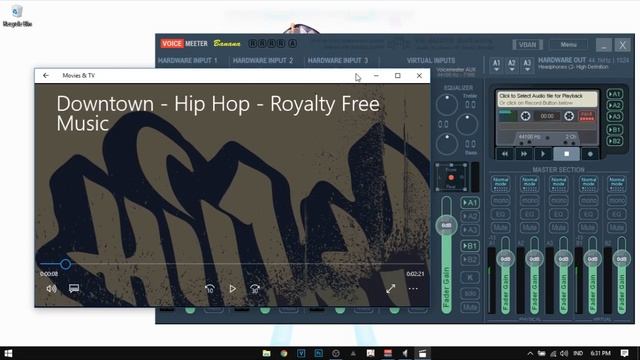The width and height of the screenshot is (640, 360).
Task: Click the Treble equalizer knob
Action: pyautogui.click(x=447, y=105)
